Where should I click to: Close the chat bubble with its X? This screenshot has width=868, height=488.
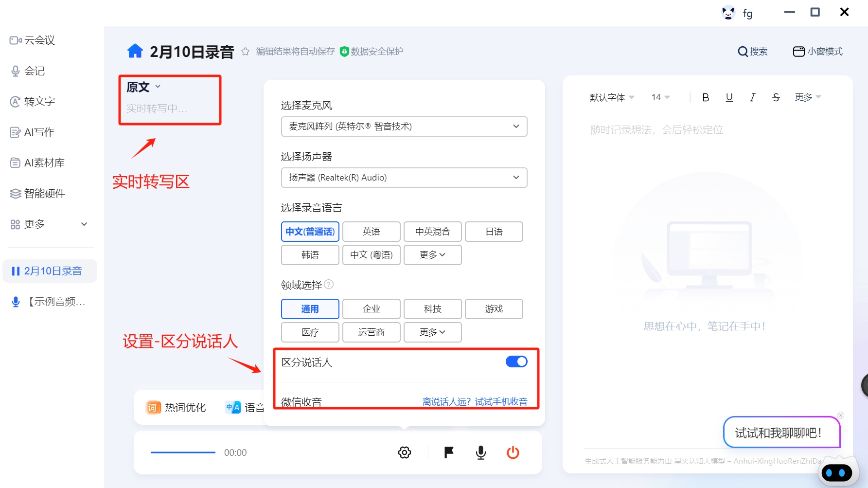pos(841,415)
